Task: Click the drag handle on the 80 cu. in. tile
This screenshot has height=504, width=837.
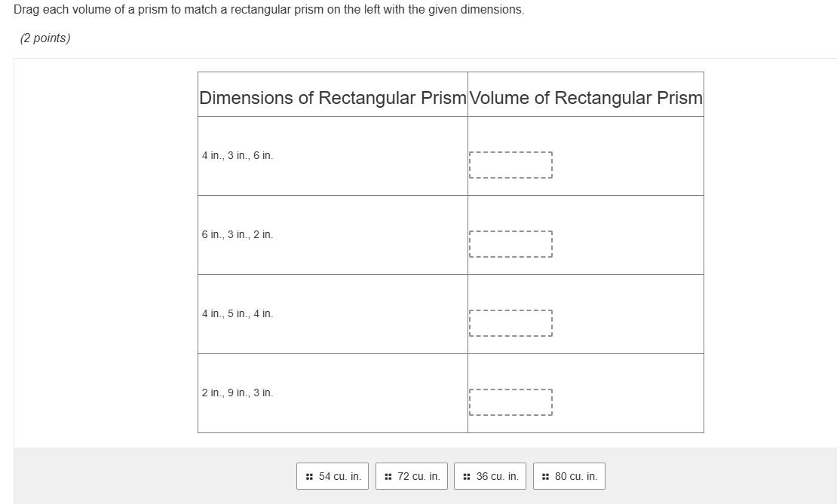Action: [x=545, y=475]
